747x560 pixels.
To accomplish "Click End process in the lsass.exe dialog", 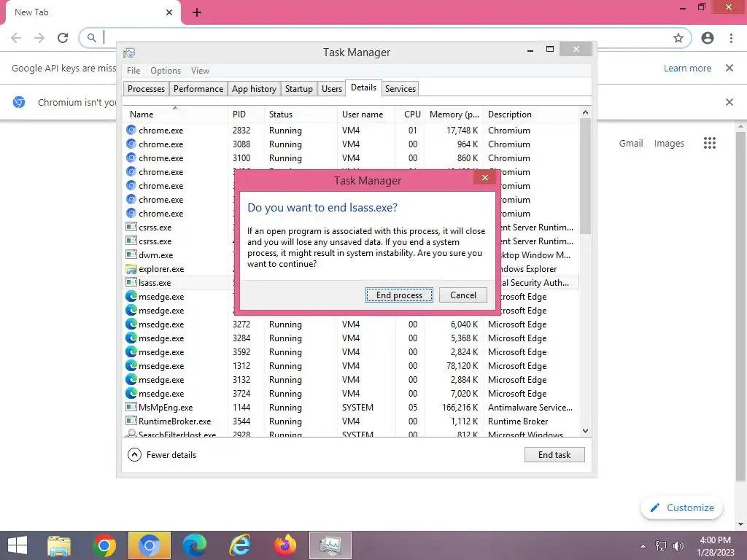I will click(x=399, y=295).
